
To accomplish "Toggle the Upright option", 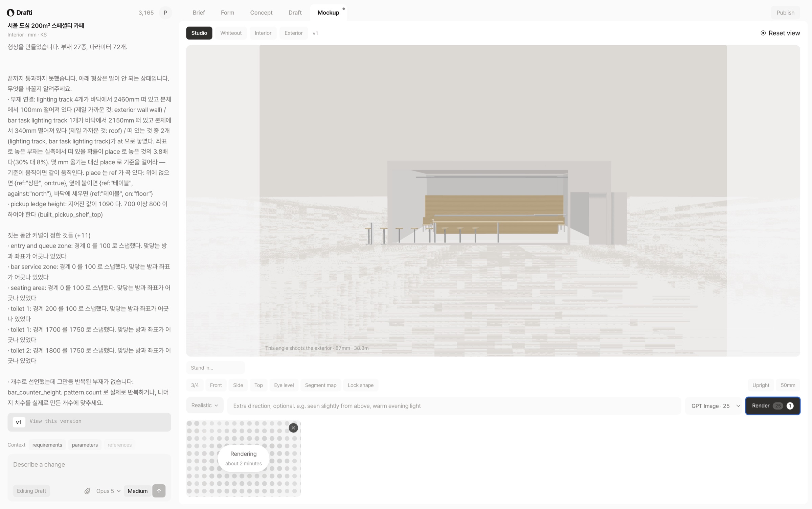I will 761,385.
